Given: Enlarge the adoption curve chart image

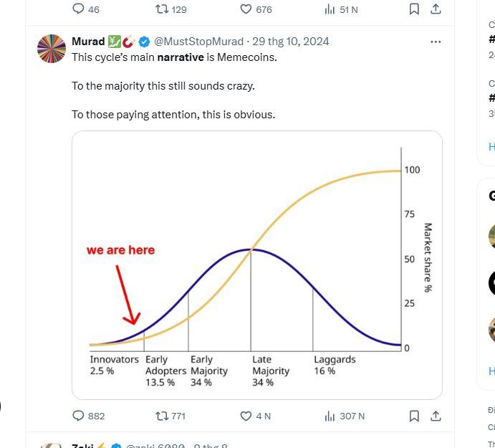Looking at the screenshot, I should 256,265.
